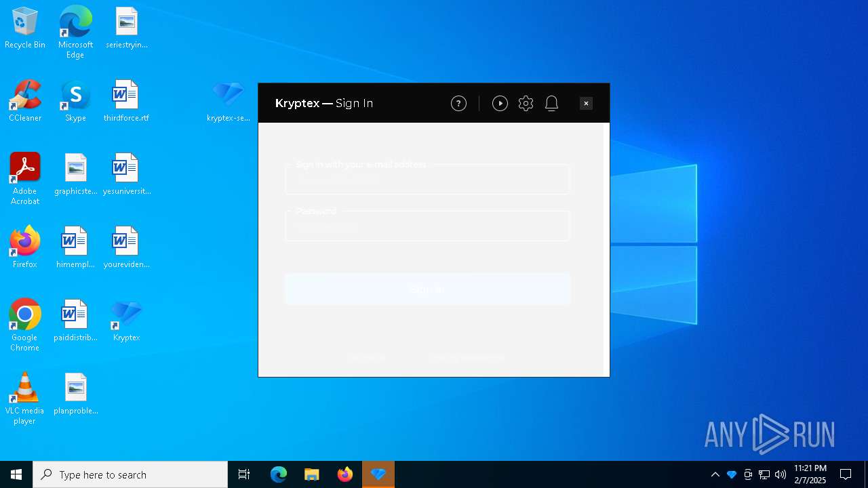Open the Windows Start menu
This screenshot has width=868, height=488.
(16, 474)
